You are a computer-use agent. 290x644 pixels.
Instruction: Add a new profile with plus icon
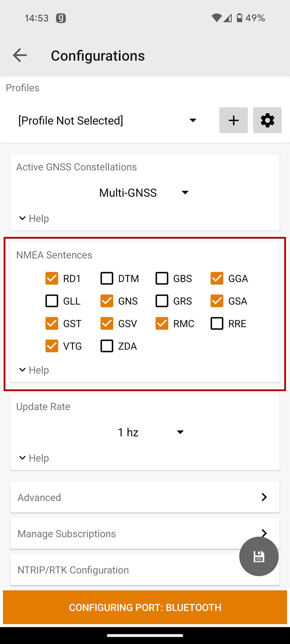pos(233,120)
